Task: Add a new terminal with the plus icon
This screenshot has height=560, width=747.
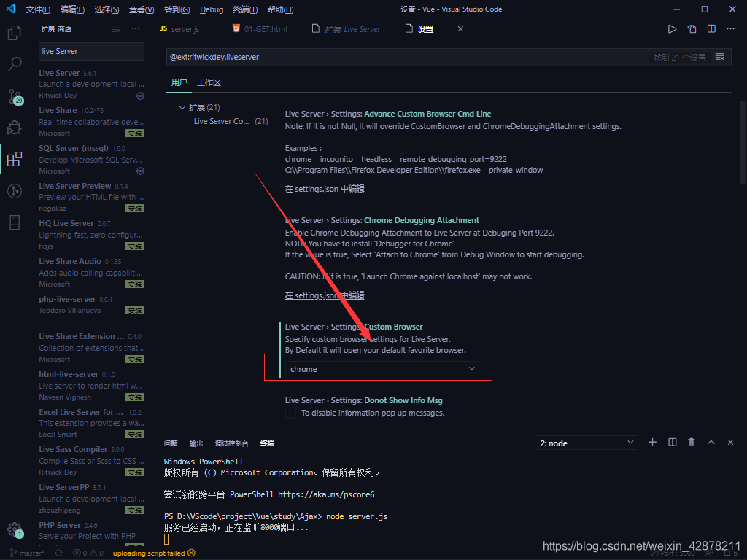Action: click(x=652, y=442)
